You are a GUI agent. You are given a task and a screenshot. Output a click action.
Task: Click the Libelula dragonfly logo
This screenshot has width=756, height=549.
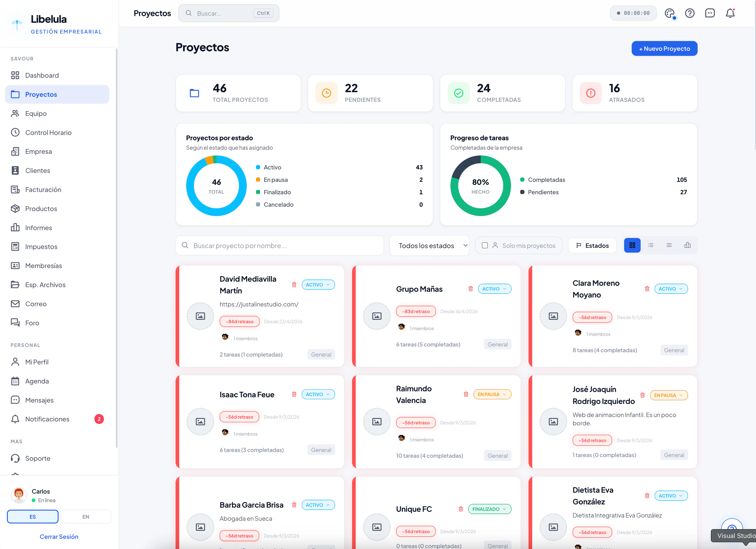tap(17, 24)
